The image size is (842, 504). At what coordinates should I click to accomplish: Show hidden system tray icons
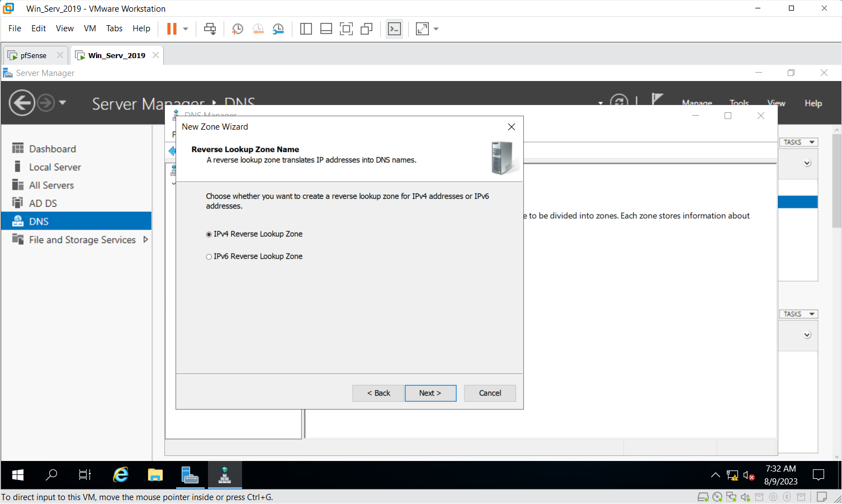[x=715, y=476]
